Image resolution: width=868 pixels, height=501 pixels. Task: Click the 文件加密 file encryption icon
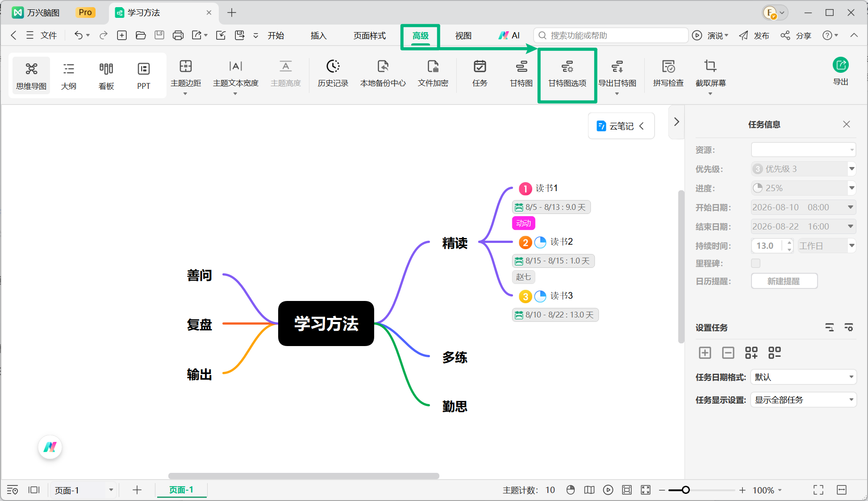[x=433, y=67]
